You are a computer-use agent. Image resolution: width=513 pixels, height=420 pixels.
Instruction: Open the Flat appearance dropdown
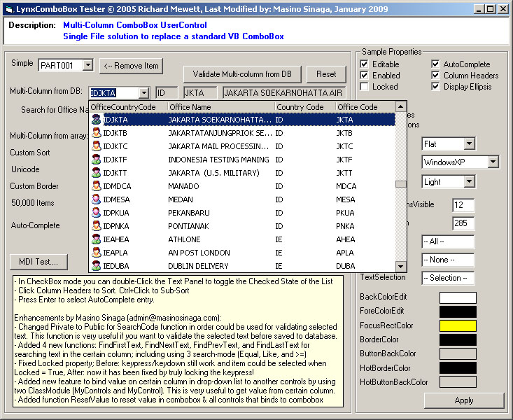(x=469, y=144)
